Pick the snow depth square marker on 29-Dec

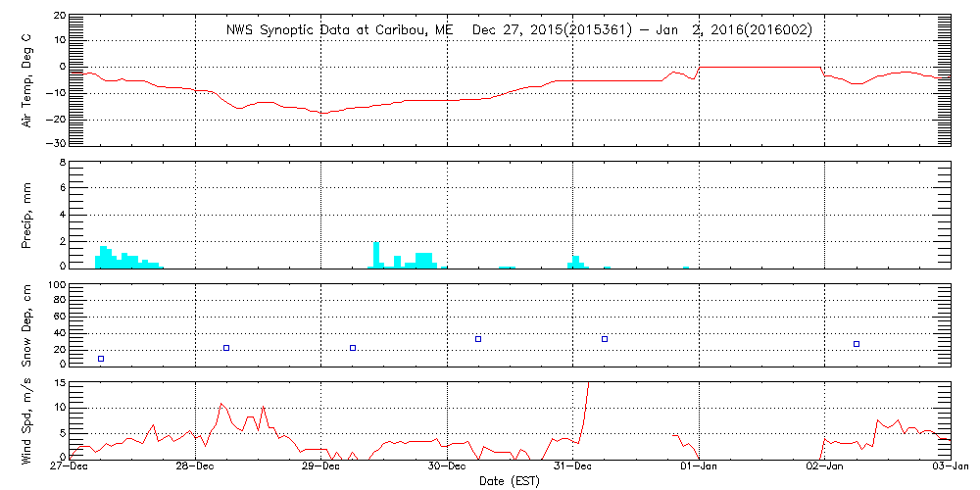coord(353,348)
